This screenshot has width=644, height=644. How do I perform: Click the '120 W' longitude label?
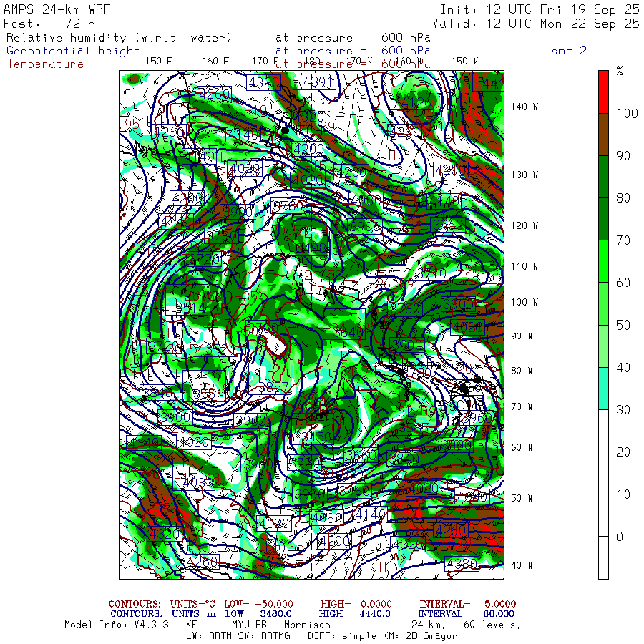pos(524,225)
